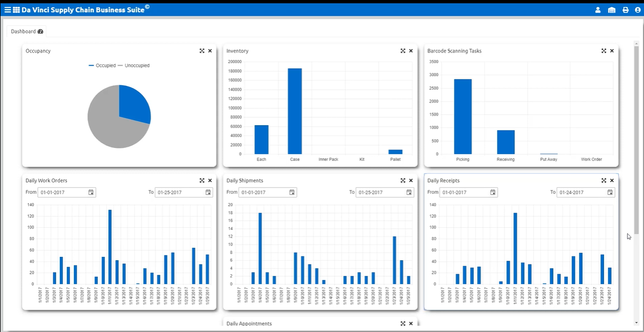Maximize the Daily Shipments widget
Screen dimensions: 644x332
coord(403,180)
